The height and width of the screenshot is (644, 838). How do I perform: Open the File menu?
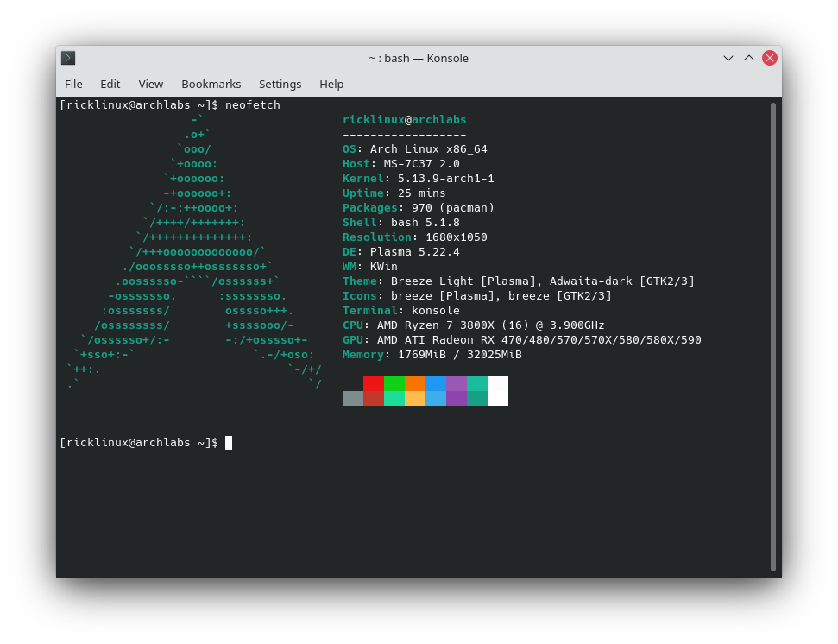[73, 84]
